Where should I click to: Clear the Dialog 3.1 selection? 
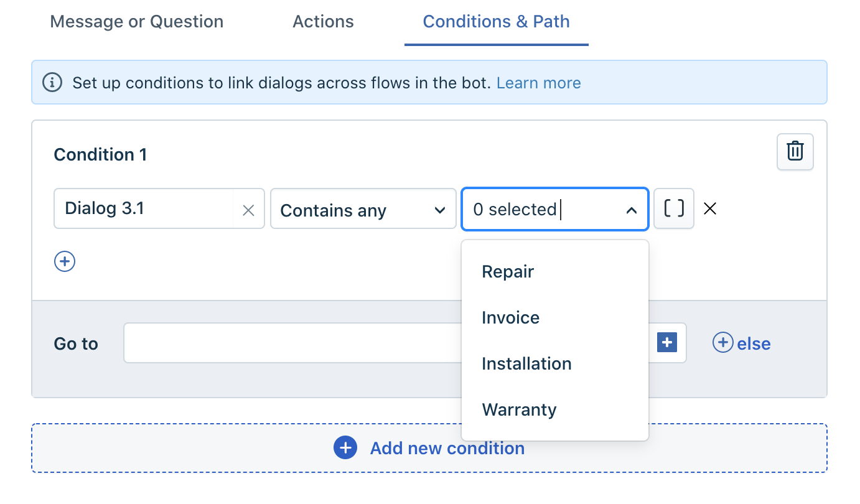(x=248, y=210)
